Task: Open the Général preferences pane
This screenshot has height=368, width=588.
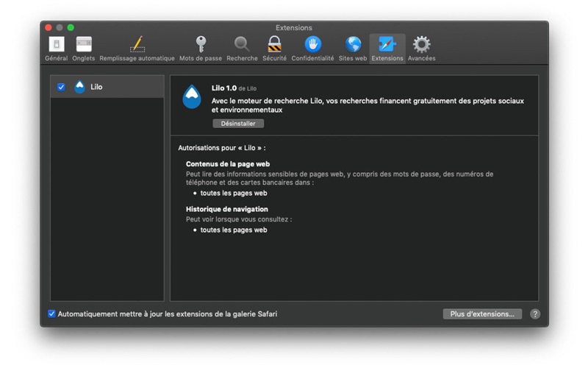Action: 57,49
